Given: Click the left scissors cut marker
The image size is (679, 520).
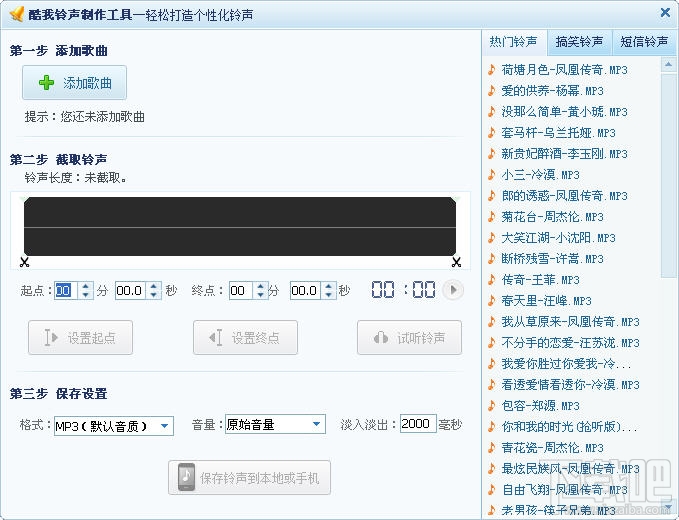Looking at the screenshot, I should coord(24,262).
